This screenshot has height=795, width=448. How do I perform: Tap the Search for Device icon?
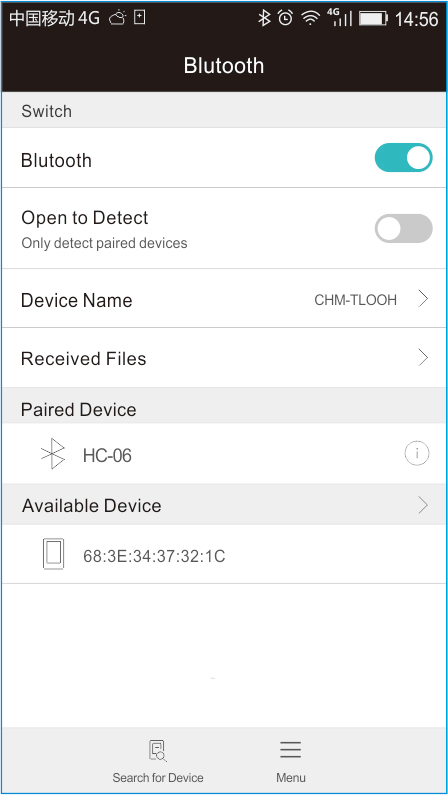[x=158, y=750]
